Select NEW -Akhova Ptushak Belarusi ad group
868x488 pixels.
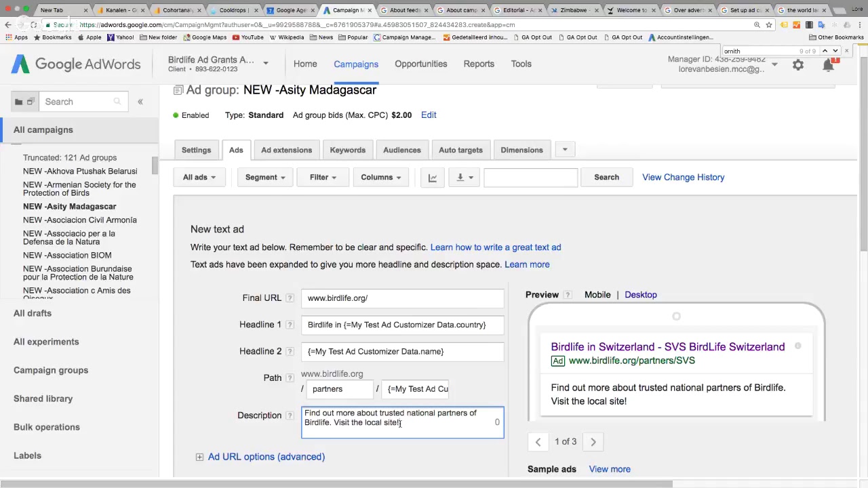click(x=80, y=171)
